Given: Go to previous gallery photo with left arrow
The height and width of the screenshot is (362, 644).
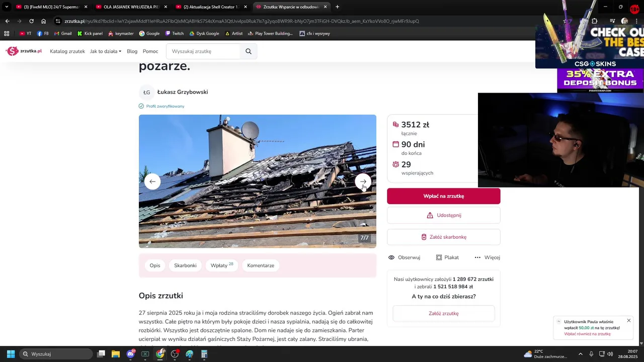Looking at the screenshot, I should (152, 182).
